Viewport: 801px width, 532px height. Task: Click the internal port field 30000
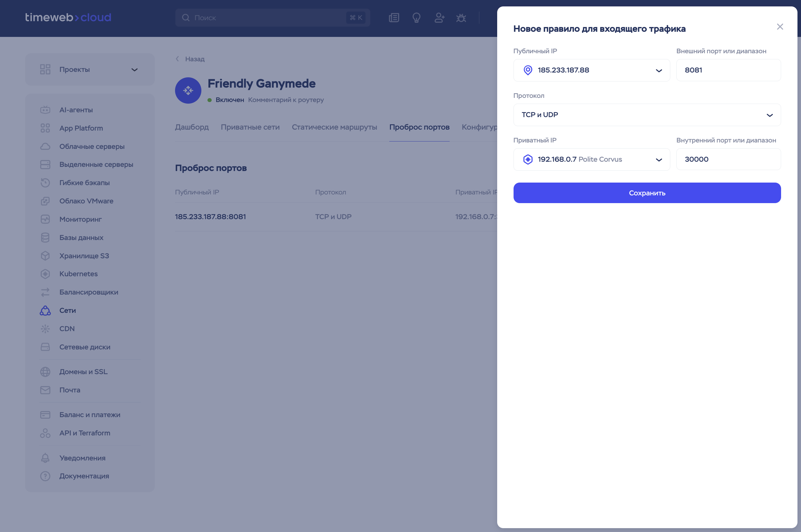click(x=728, y=159)
